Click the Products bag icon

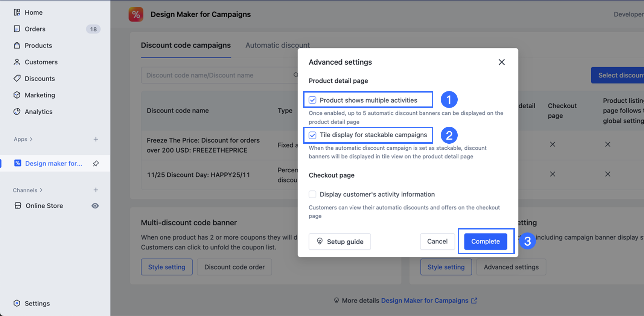17,46
